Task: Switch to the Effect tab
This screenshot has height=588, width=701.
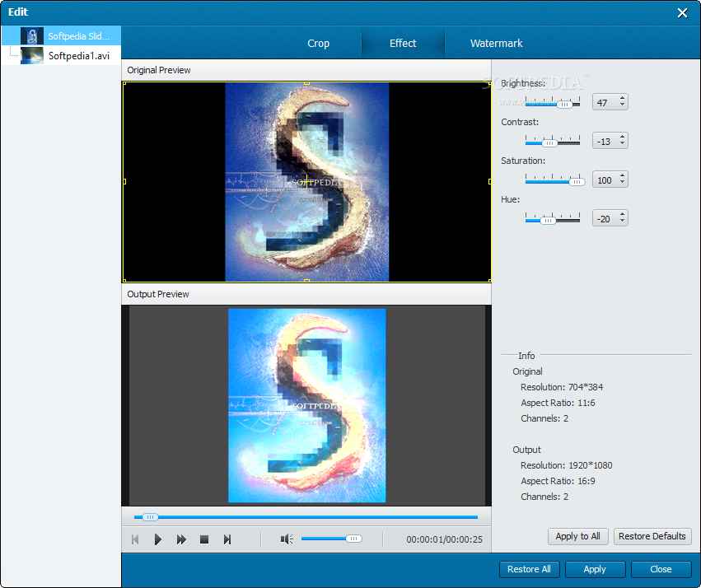Action: point(403,44)
